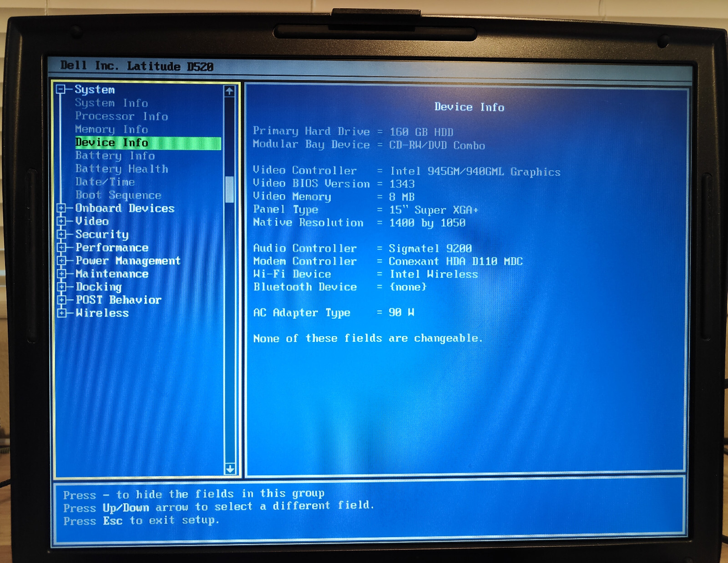Click the 'Primary Hard Drive' label
The image size is (728, 563).
coord(311,131)
